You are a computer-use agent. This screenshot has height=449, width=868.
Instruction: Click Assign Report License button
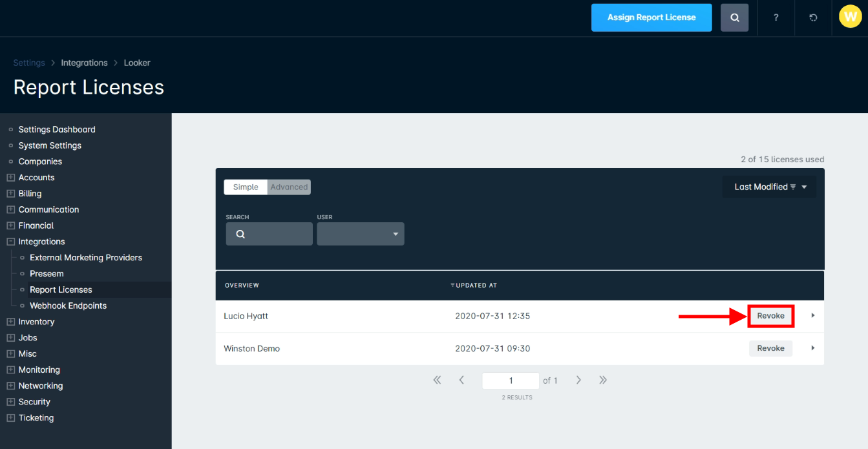click(x=651, y=17)
